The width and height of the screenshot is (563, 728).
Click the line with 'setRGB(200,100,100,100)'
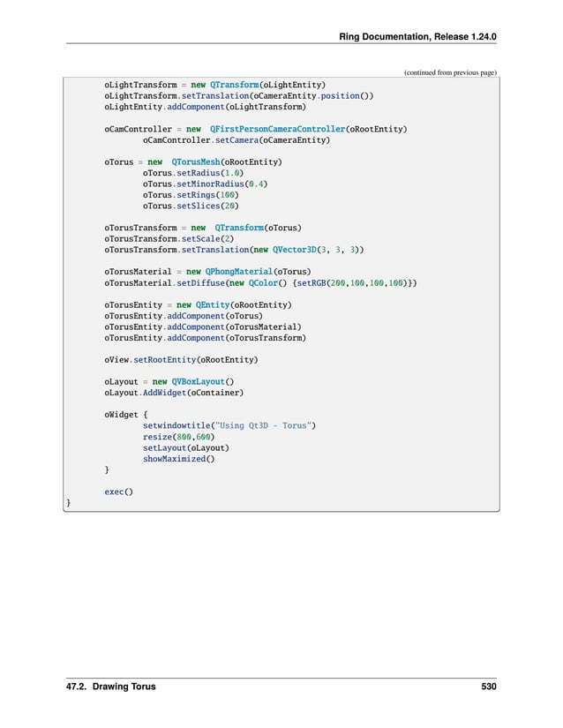260,282
